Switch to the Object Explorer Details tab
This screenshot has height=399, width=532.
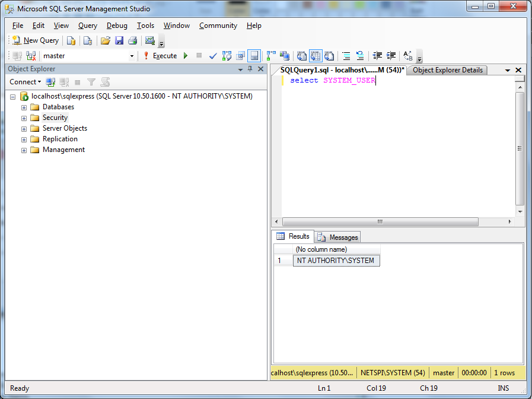click(x=448, y=70)
